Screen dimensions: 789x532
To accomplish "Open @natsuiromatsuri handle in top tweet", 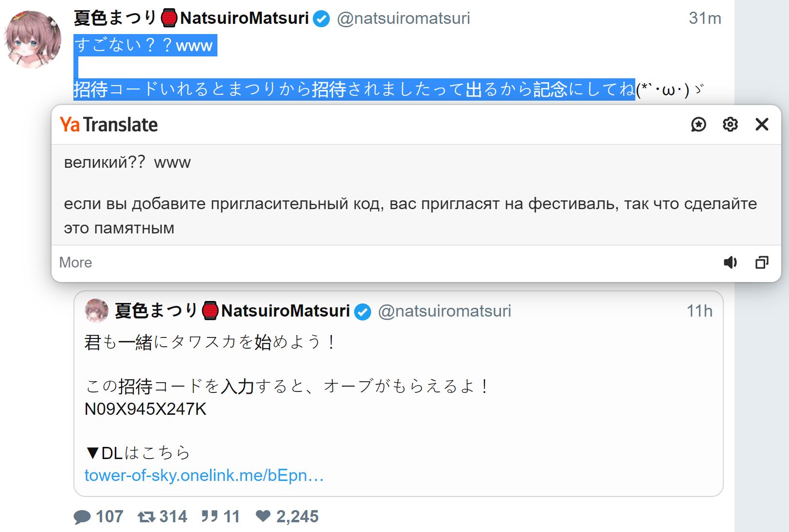I will [x=403, y=18].
